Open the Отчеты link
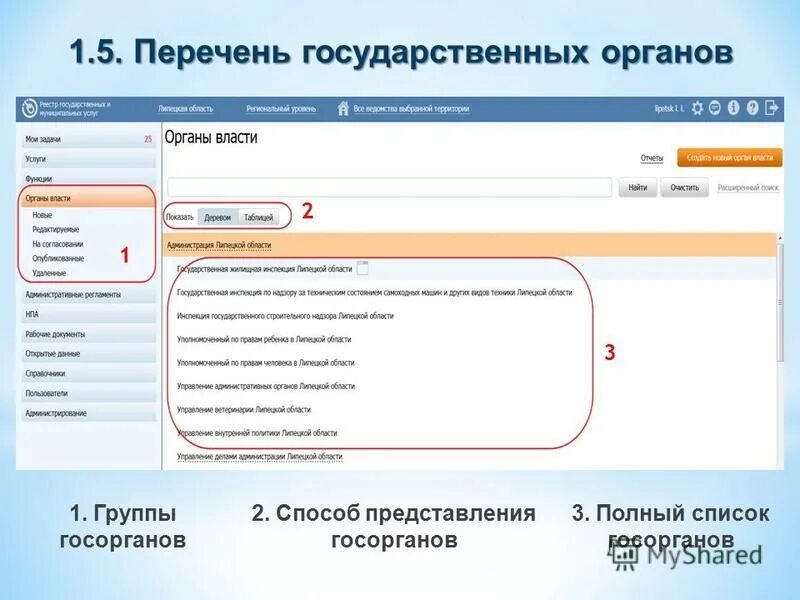800x600 pixels. (x=652, y=158)
